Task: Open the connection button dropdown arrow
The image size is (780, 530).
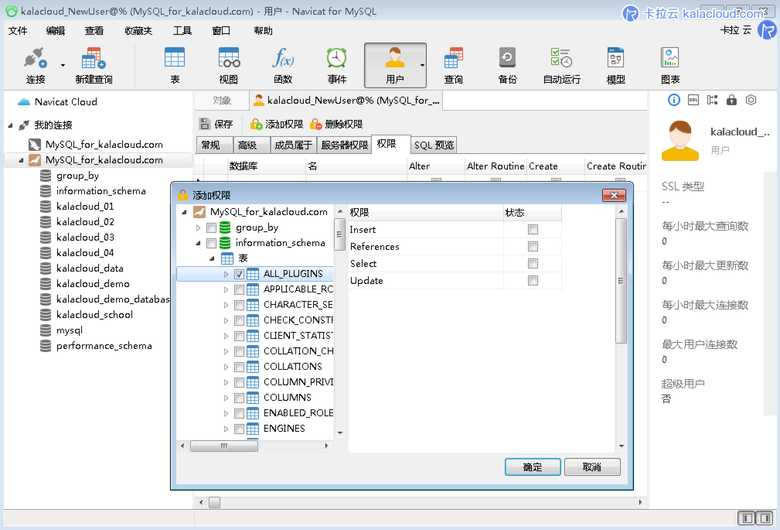Action: [63, 65]
